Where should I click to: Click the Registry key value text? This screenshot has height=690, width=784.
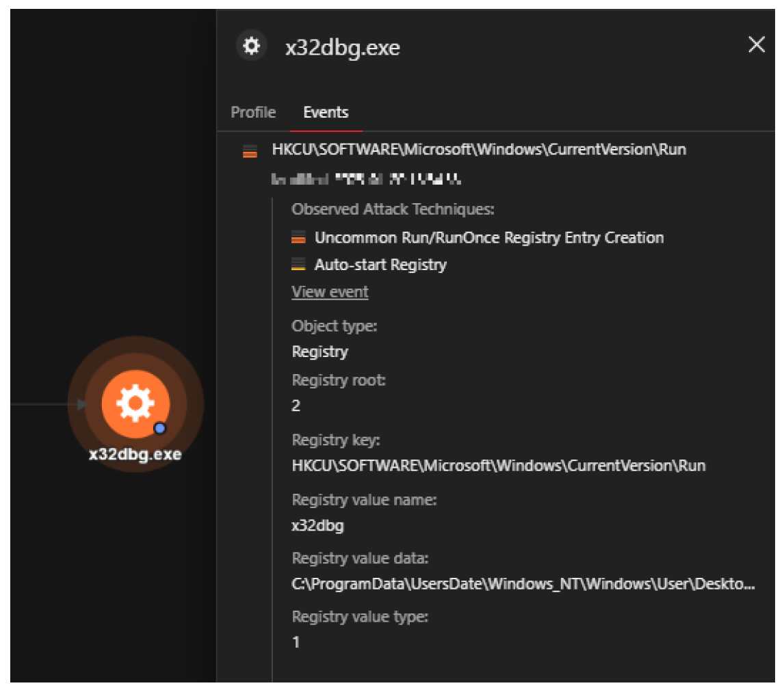498,466
